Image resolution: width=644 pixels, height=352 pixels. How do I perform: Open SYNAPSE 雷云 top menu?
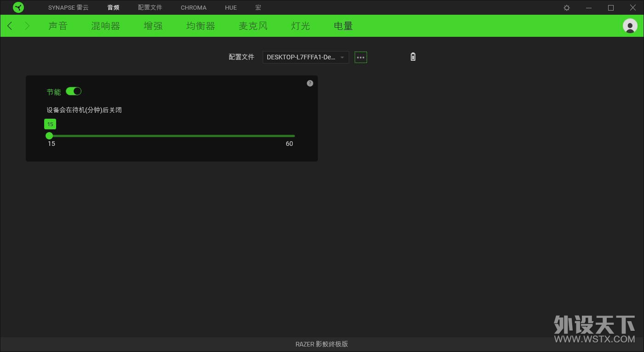coord(68,8)
